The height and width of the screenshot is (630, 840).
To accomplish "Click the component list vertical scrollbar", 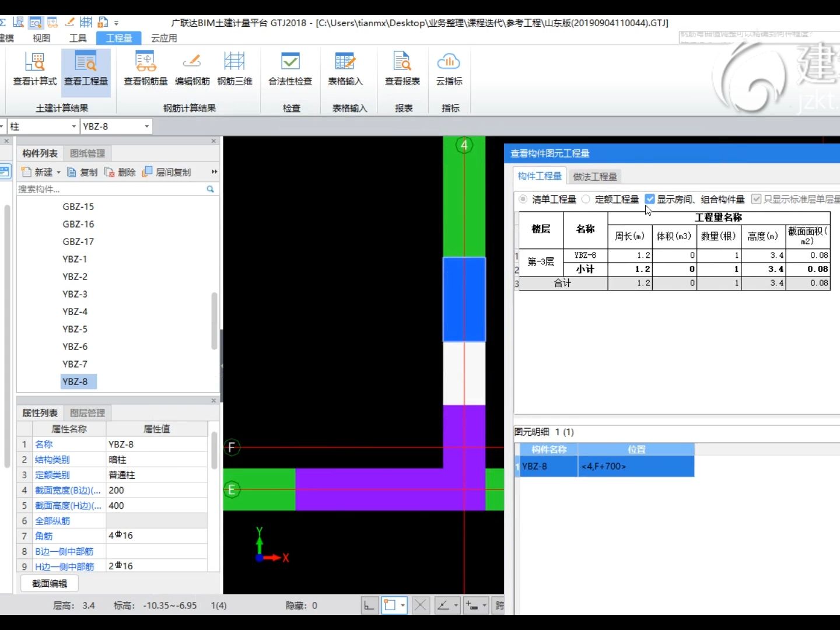I will (x=214, y=321).
